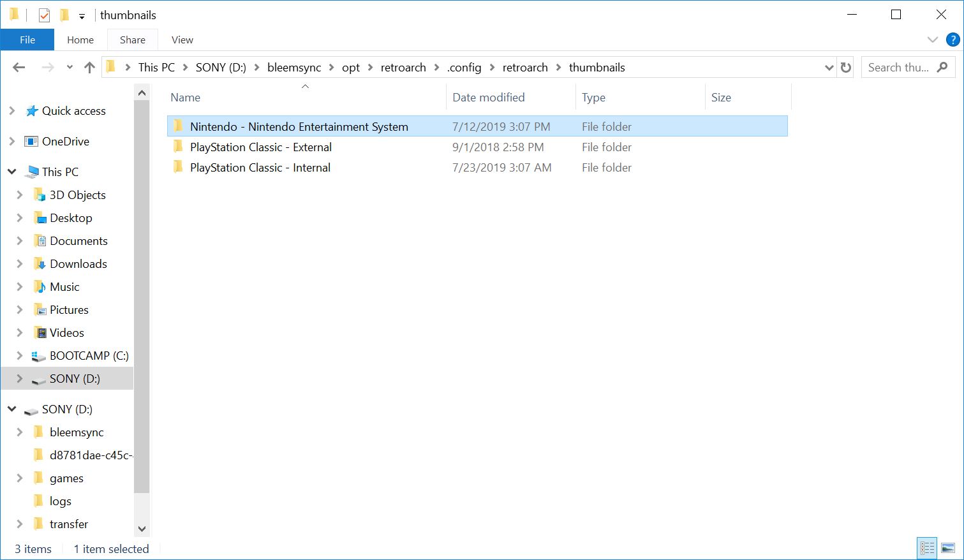Expand the games folder tree node

coord(19,478)
